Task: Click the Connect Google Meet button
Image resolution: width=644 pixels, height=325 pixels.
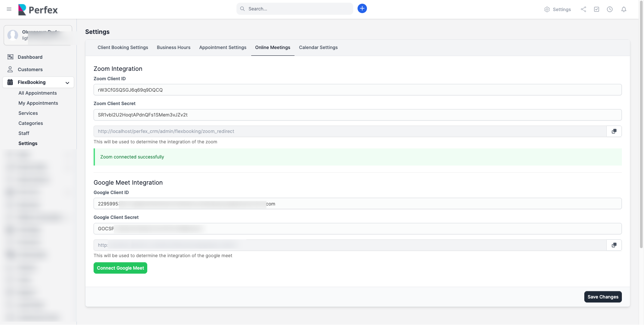Action: point(120,268)
